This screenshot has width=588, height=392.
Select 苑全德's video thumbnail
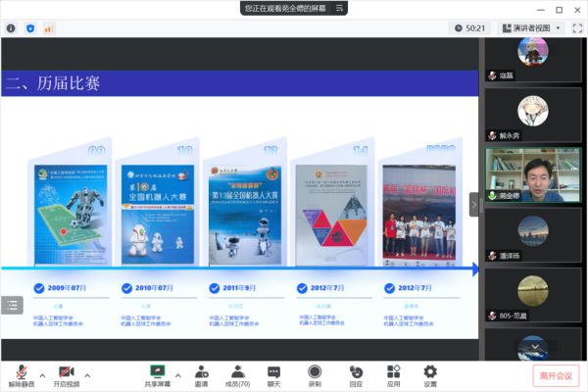532,175
